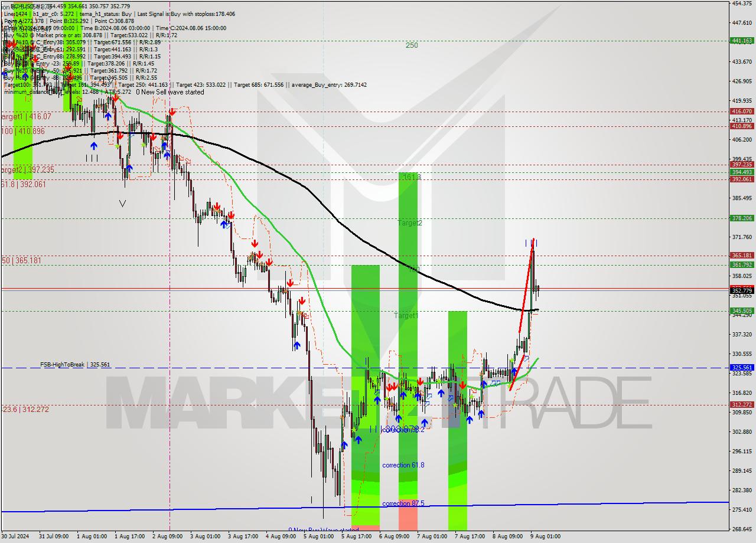Click the correction 87.5 label

403,503
